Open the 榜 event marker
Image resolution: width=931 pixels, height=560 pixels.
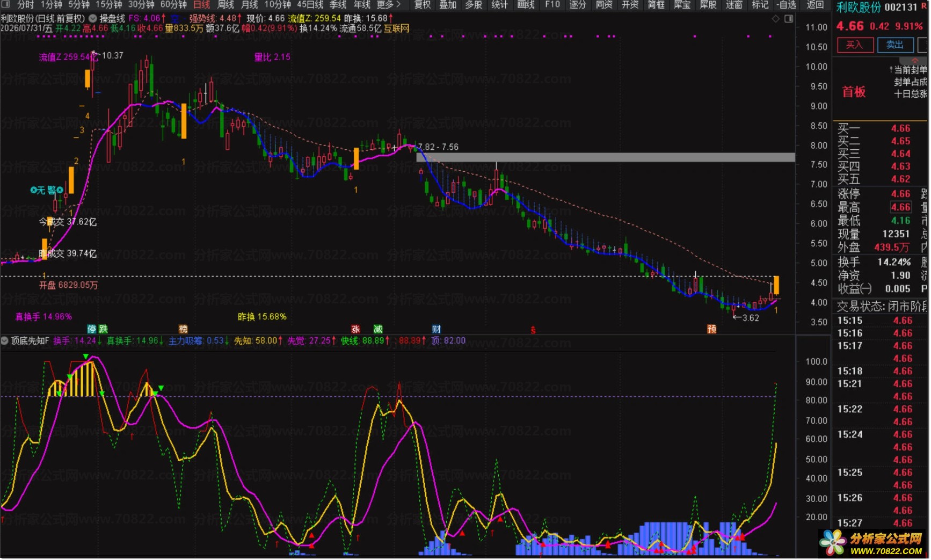coord(183,329)
